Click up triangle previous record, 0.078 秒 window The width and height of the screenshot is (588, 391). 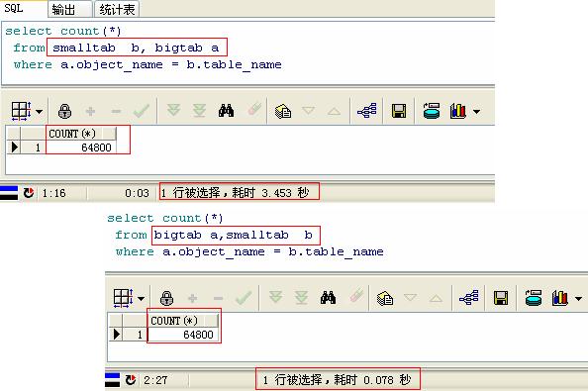(436, 298)
